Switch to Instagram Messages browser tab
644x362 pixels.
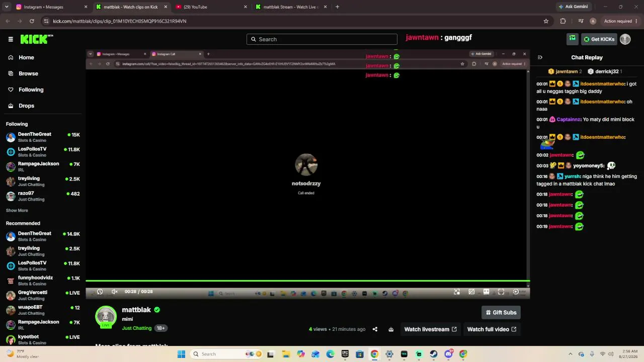50,7
